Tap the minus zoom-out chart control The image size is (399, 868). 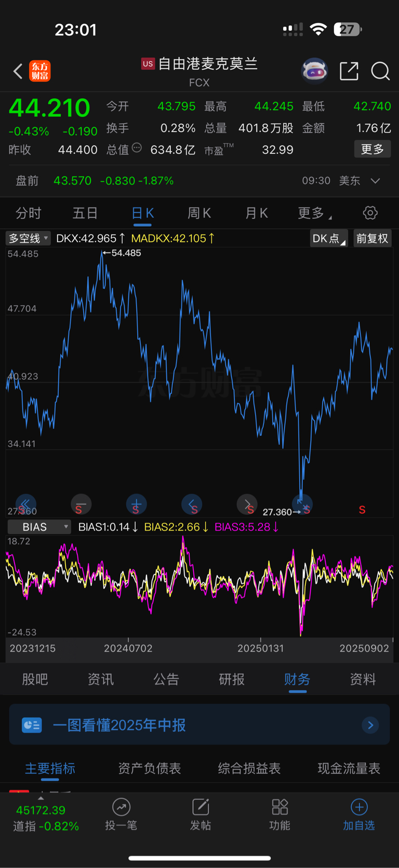tap(81, 504)
